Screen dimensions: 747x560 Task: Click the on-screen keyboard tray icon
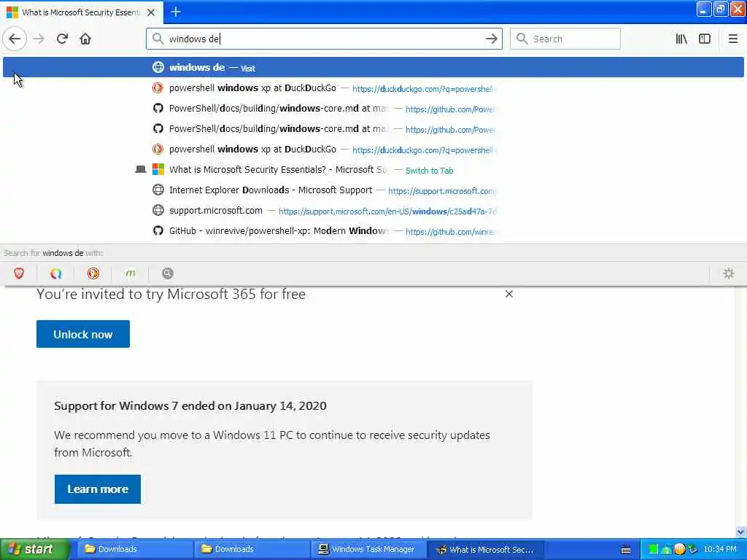pos(626,550)
